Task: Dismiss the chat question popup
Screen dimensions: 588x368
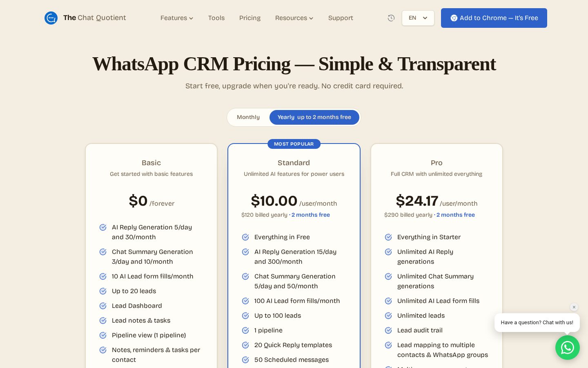Action: coord(574,307)
